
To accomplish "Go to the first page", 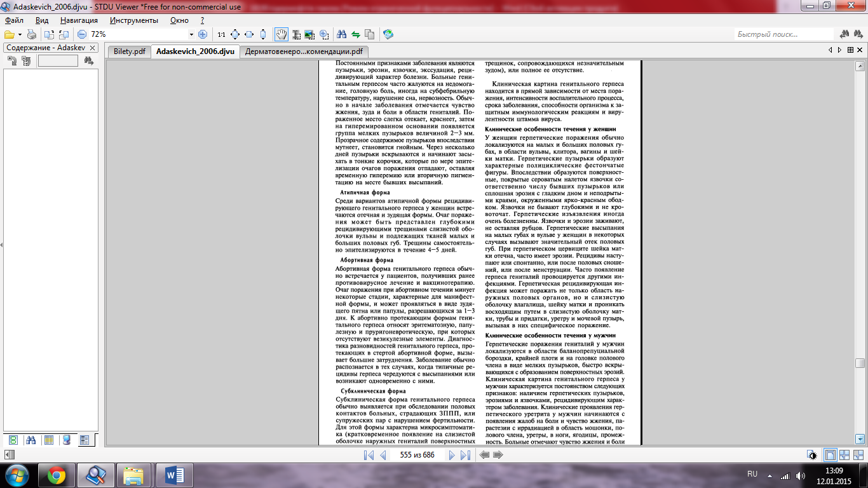I will [x=369, y=455].
